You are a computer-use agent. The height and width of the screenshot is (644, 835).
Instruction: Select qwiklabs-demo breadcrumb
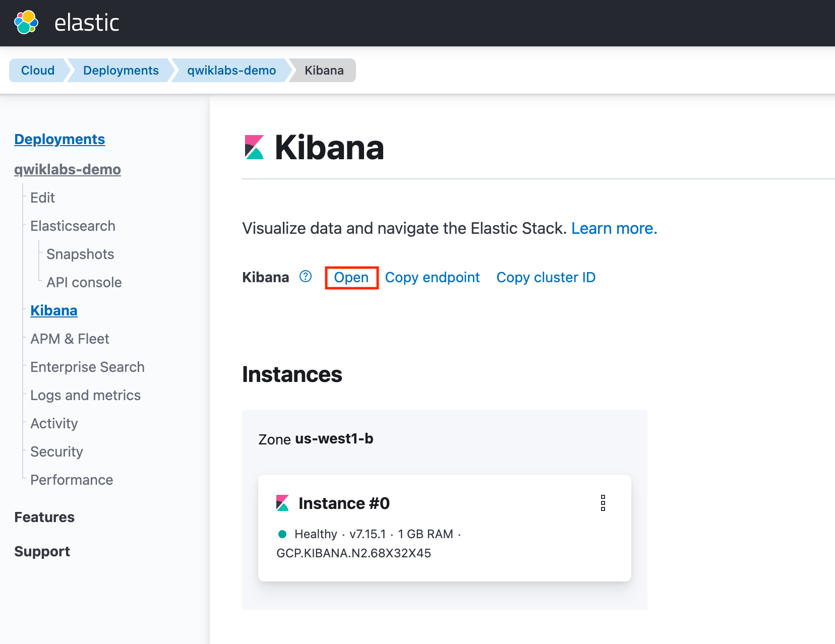231,71
